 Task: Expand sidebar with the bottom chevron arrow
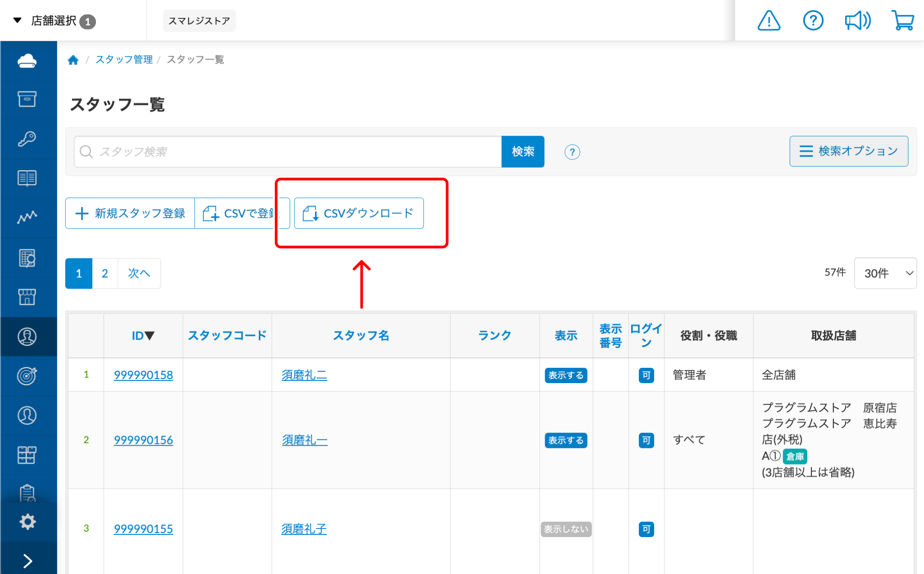(27, 560)
